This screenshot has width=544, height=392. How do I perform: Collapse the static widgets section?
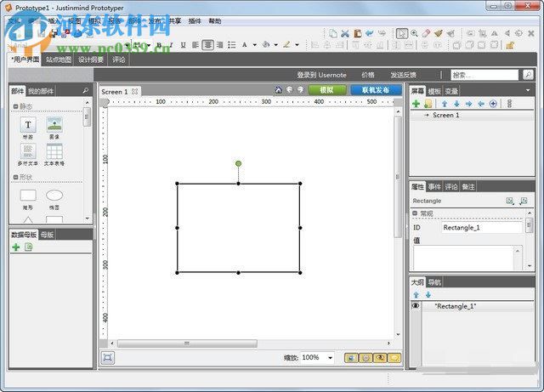[x=15, y=106]
